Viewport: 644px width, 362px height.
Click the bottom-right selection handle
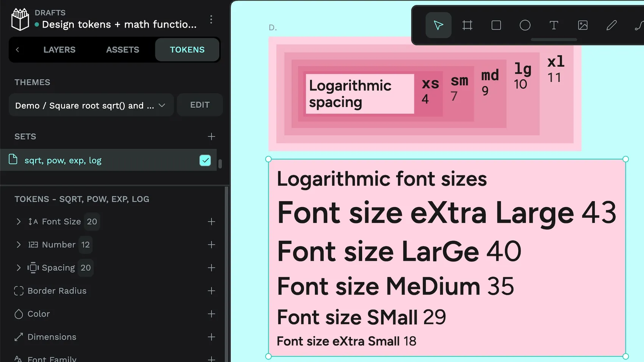626,356
